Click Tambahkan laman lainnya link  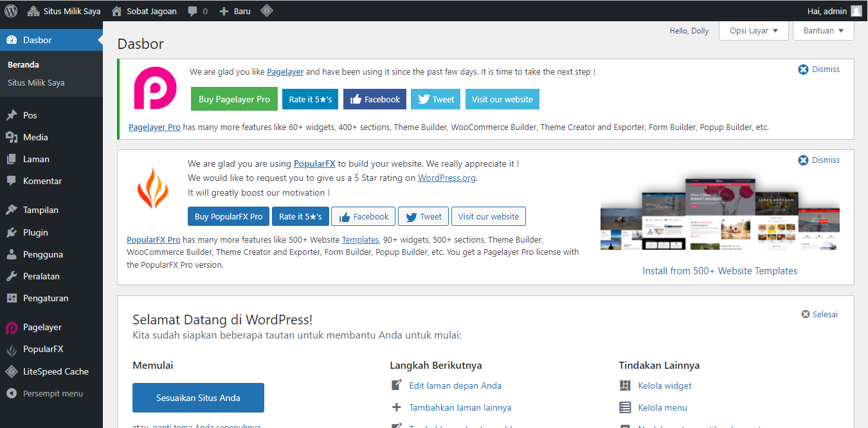[460, 407]
